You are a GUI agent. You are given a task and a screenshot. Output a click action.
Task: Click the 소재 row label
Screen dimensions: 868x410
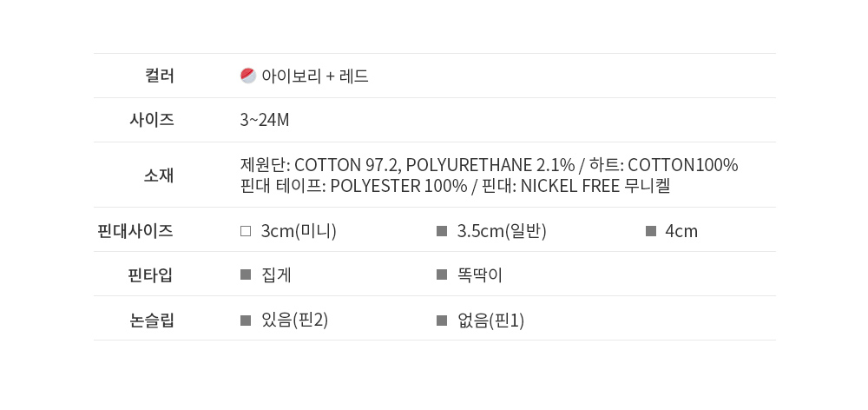159,175
